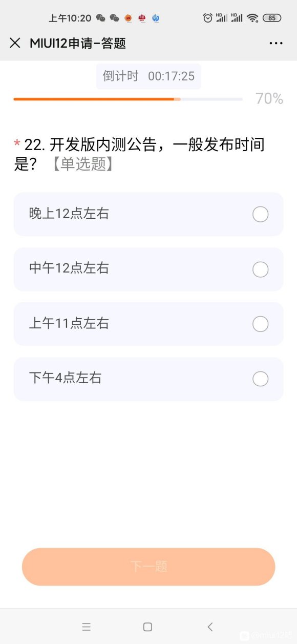The image size is (297, 644).
Task: Open the three-dot overflow menu
Action: pyautogui.click(x=276, y=43)
